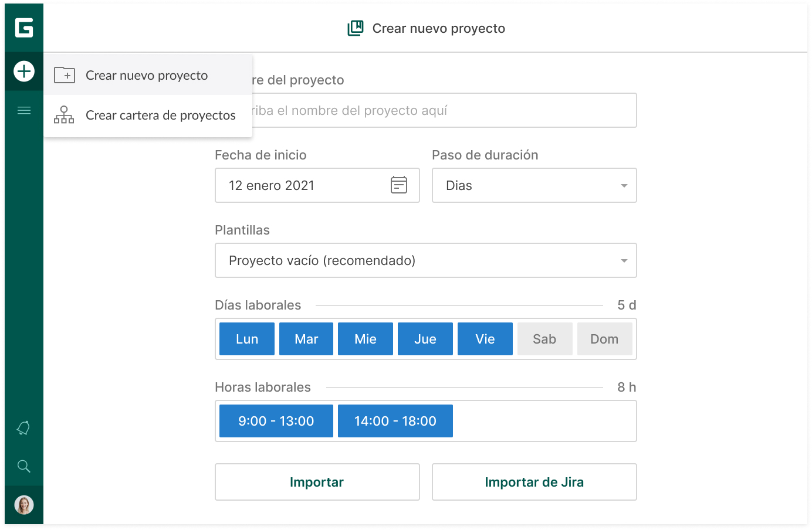The height and width of the screenshot is (530, 812).
Task: Open the Paso de duración dropdown
Action: click(x=624, y=185)
